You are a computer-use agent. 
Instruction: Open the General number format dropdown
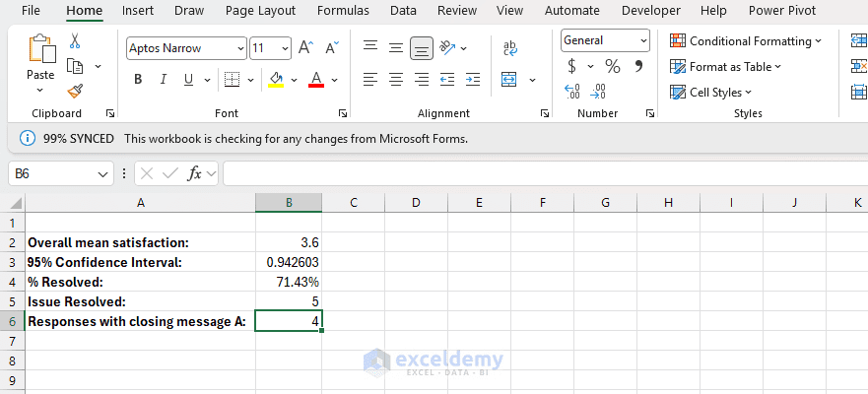643,40
